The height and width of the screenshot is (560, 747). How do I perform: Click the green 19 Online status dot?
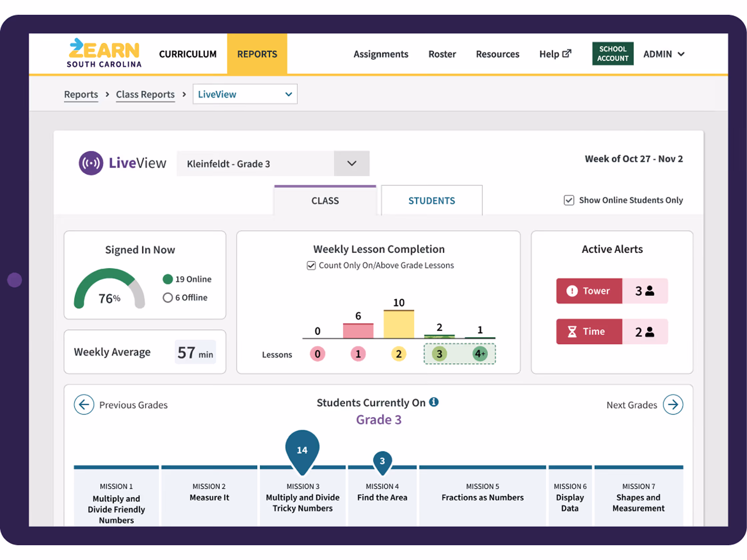coord(167,279)
